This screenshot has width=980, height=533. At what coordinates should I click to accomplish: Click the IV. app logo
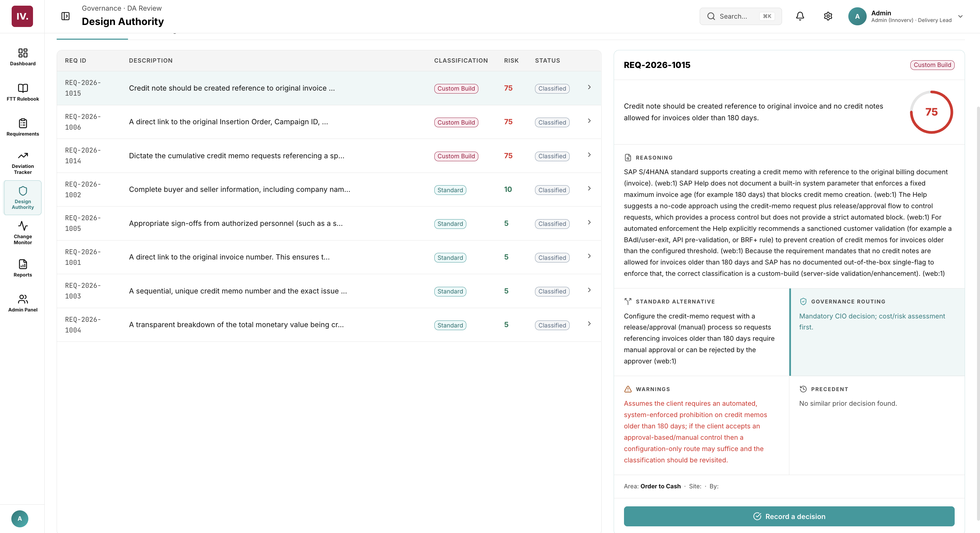pyautogui.click(x=22, y=16)
